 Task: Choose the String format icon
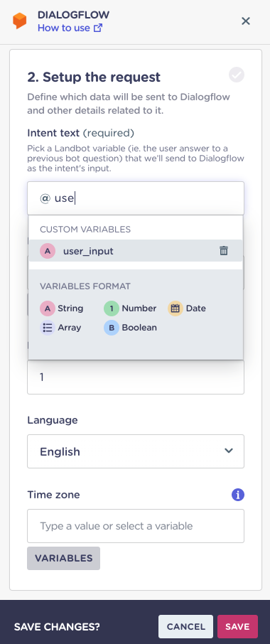pyautogui.click(x=48, y=308)
